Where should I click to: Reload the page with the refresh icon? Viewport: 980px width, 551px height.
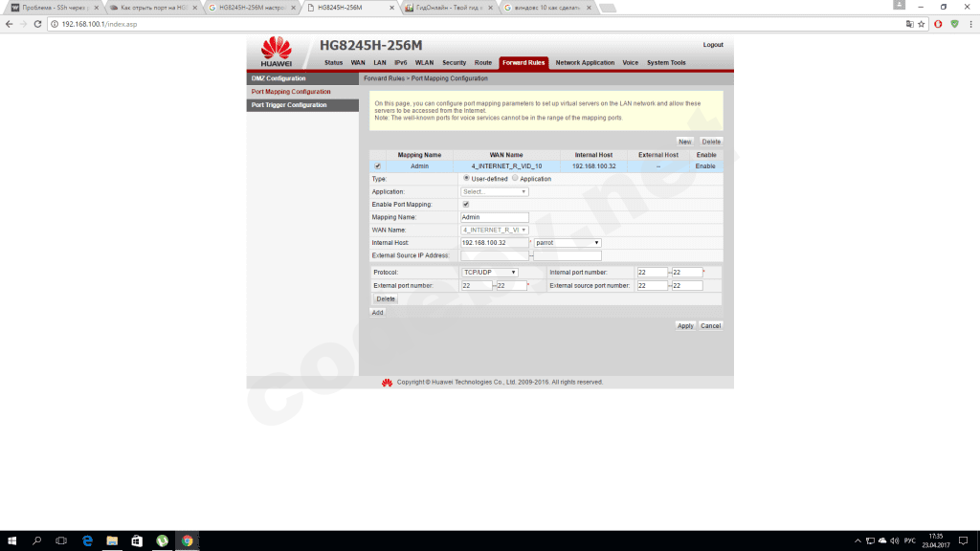[x=37, y=24]
